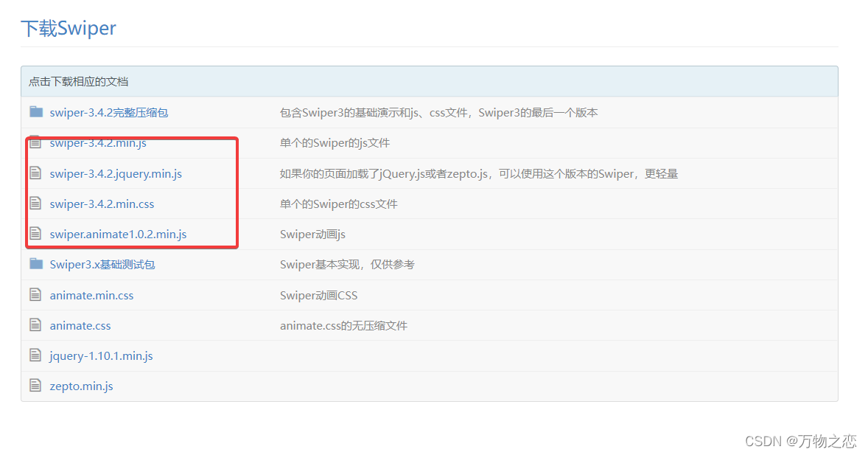Open the swiper-3.4.2.min.js link
868x455 pixels.
98,143
